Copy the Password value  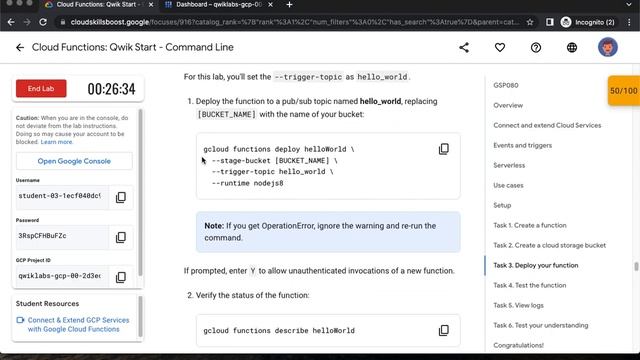click(x=121, y=237)
